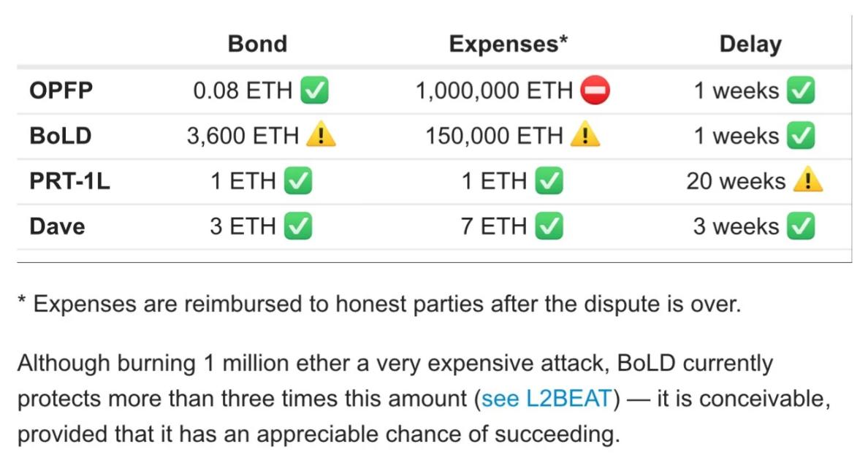The width and height of the screenshot is (868, 468).
Task: Select the BoLD row label
Action: coord(61,136)
